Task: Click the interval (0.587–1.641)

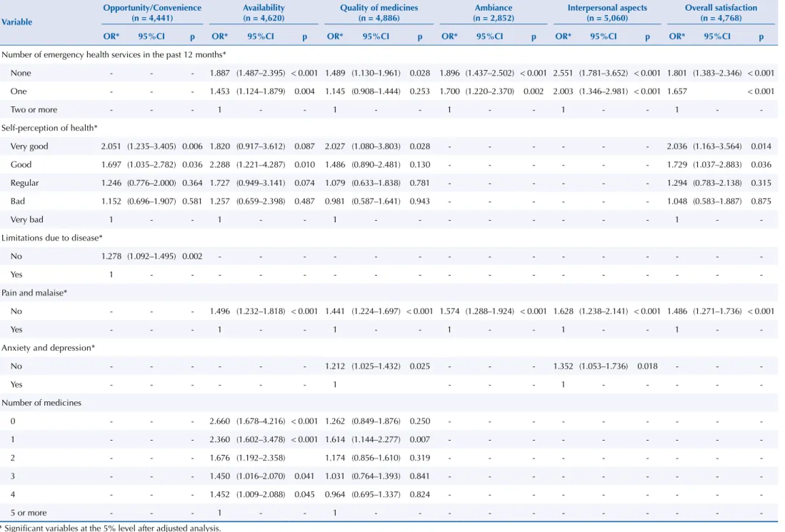Action: (x=376, y=201)
